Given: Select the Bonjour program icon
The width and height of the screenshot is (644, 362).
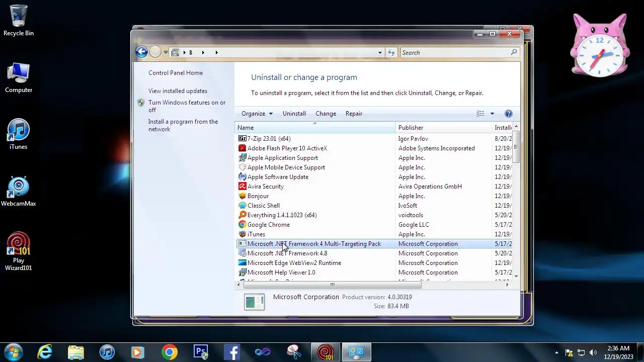Looking at the screenshot, I should point(243,196).
